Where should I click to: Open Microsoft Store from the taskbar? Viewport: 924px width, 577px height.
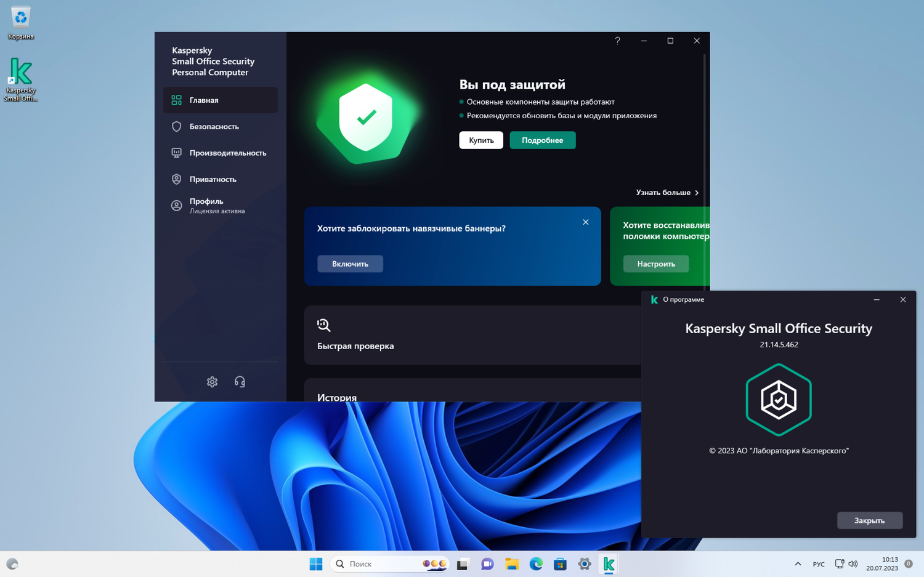click(x=560, y=564)
